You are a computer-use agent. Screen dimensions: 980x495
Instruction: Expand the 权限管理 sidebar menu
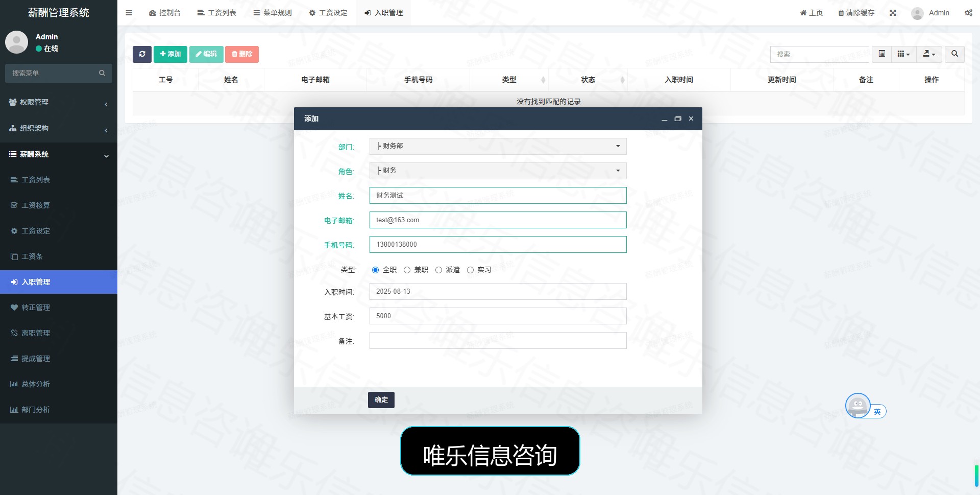coord(59,102)
